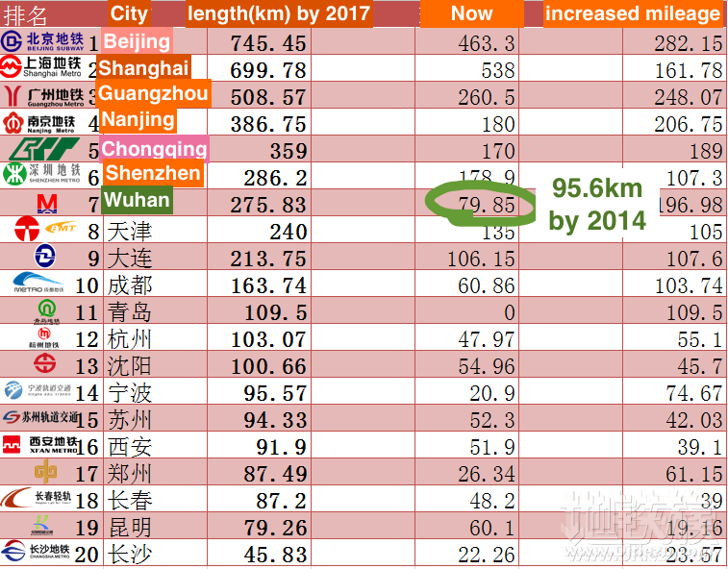
Task: Click the 排名 rank header
Action: click(x=25, y=15)
